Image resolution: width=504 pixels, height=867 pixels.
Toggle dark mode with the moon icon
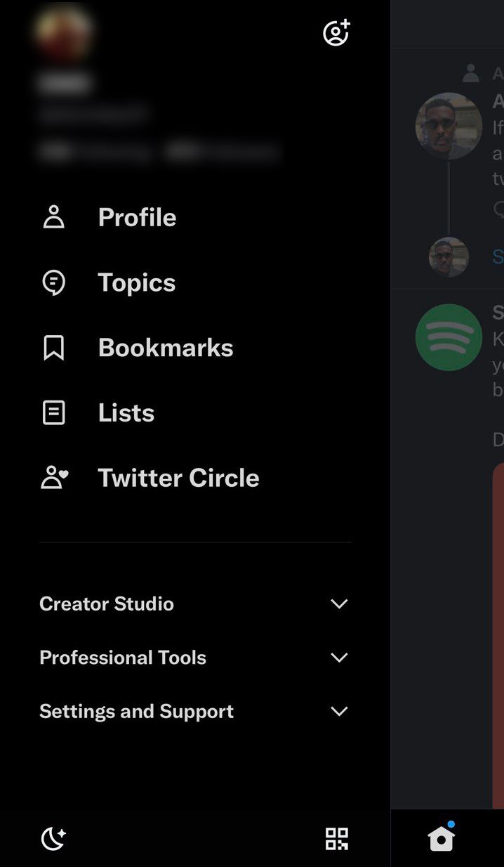(53, 838)
